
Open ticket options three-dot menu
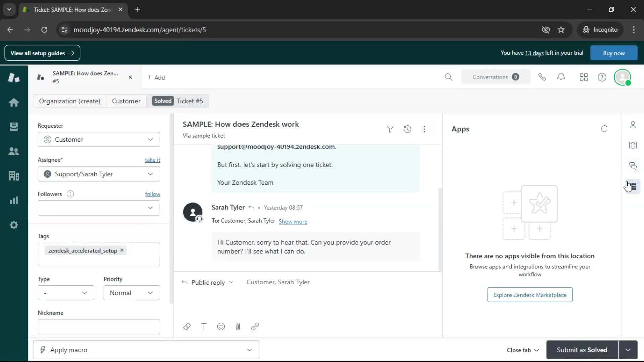pos(424,129)
